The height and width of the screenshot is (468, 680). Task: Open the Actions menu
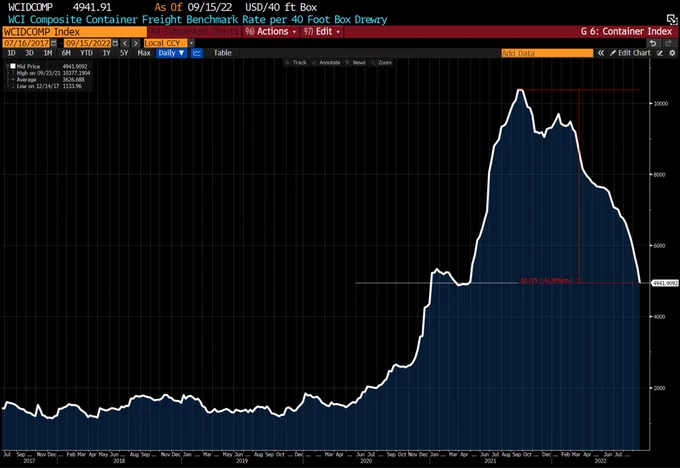pyautogui.click(x=271, y=32)
